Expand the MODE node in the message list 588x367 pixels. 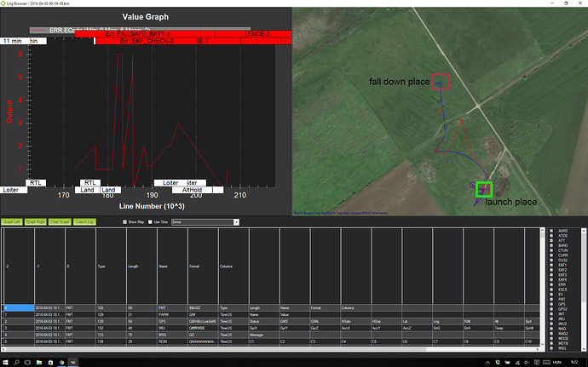tap(551, 338)
